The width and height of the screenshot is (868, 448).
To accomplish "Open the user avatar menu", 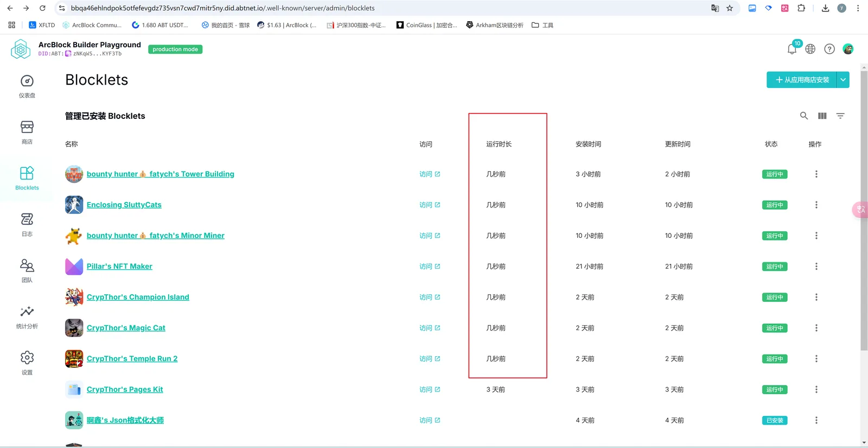I will click(x=848, y=49).
